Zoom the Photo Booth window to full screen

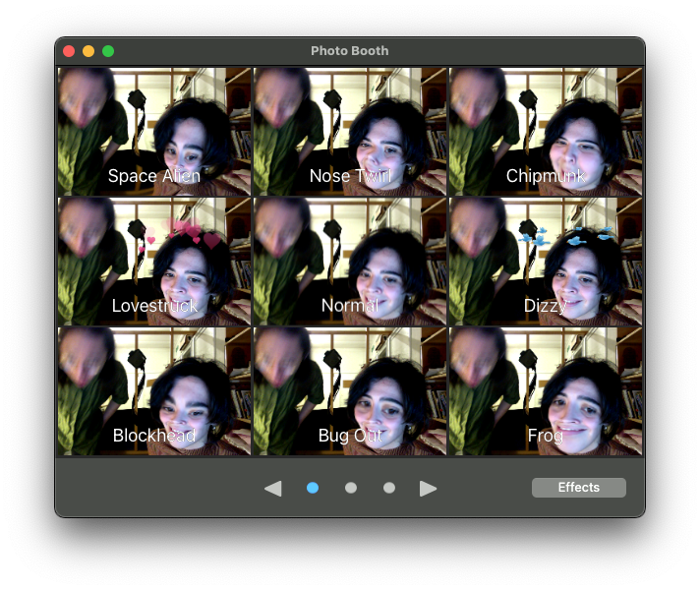coord(108,51)
